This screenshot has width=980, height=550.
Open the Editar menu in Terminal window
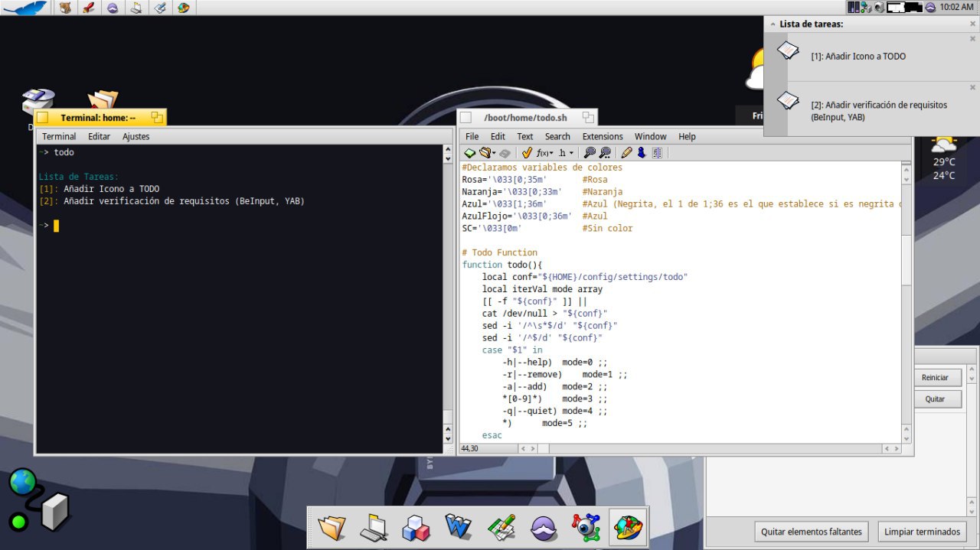pyautogui.click(x=100, y=136)
